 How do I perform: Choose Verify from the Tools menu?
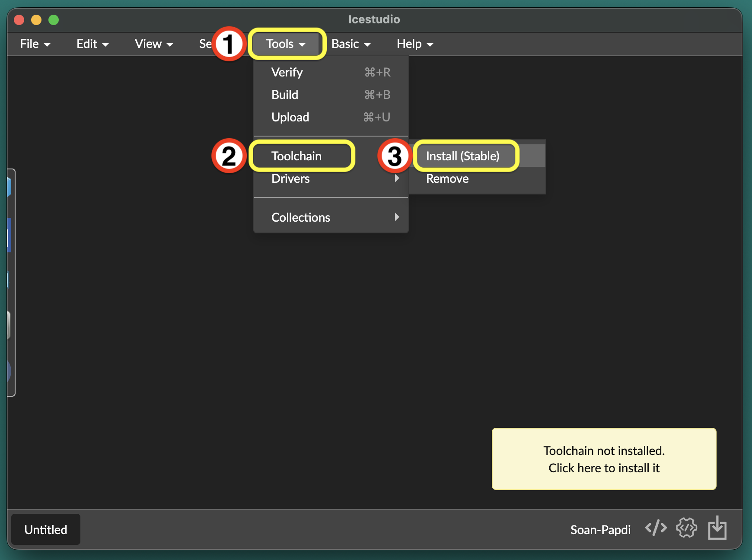click(x=331, y=72)
